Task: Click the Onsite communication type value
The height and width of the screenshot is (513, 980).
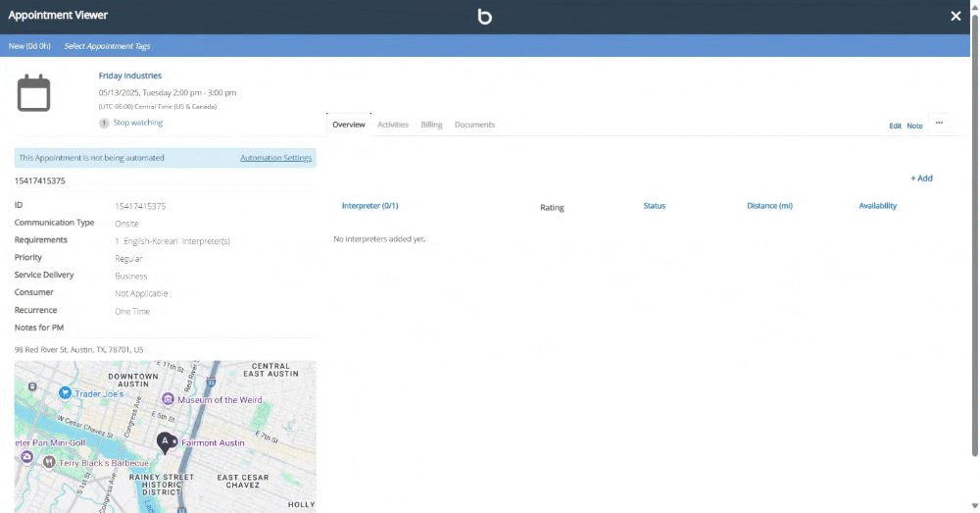Action: (x=126, y=224)
